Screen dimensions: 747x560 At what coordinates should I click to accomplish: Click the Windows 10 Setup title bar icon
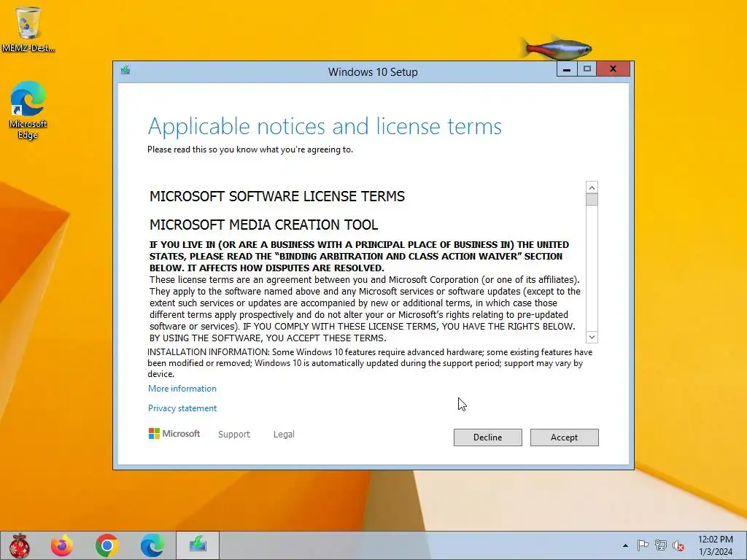125,71
